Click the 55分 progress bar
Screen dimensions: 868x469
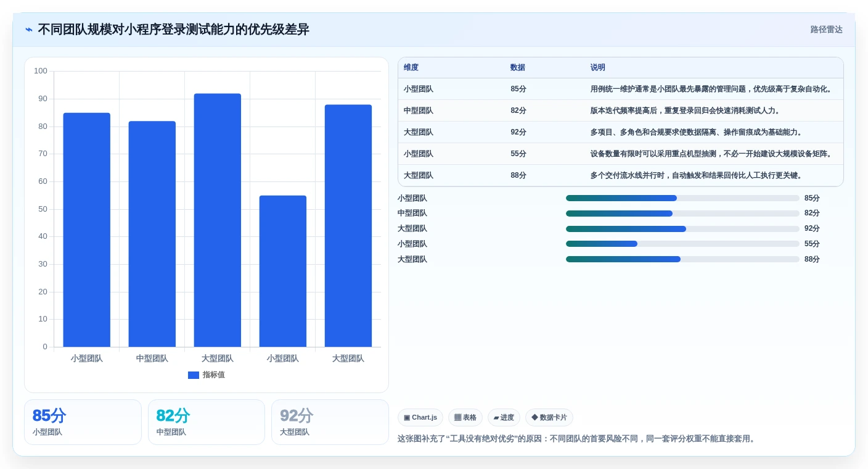point(682,244)
